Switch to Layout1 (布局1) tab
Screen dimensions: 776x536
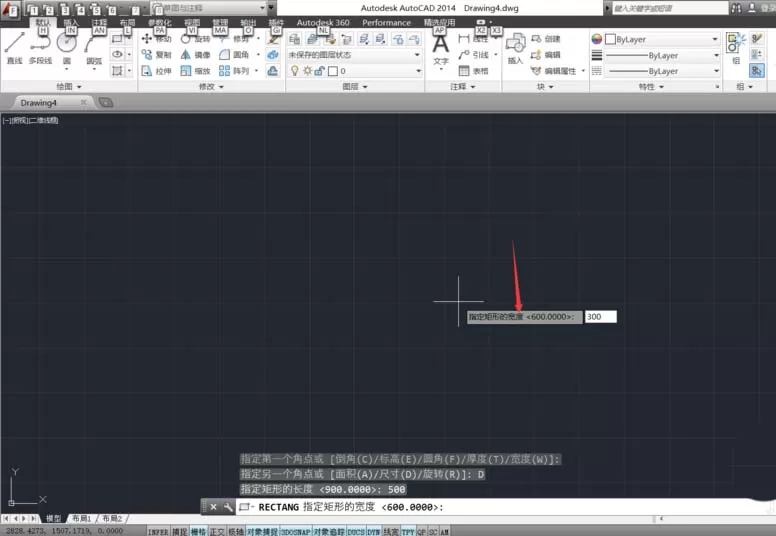82,518
